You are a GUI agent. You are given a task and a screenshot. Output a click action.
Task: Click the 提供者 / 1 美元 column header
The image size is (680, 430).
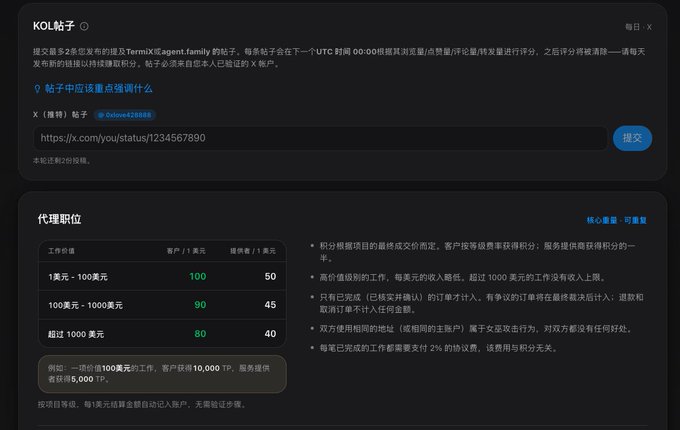pos(253,251)
